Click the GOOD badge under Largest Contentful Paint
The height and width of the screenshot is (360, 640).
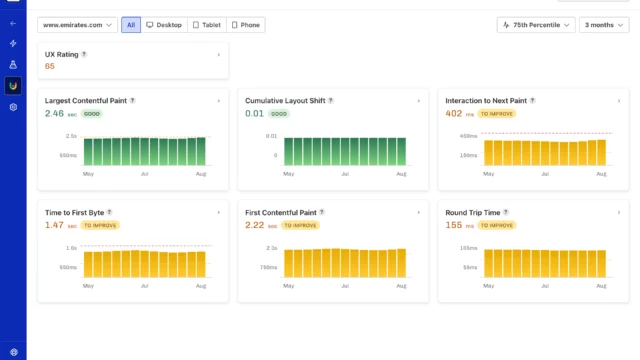pyautogui.click(x=91, y=114)
